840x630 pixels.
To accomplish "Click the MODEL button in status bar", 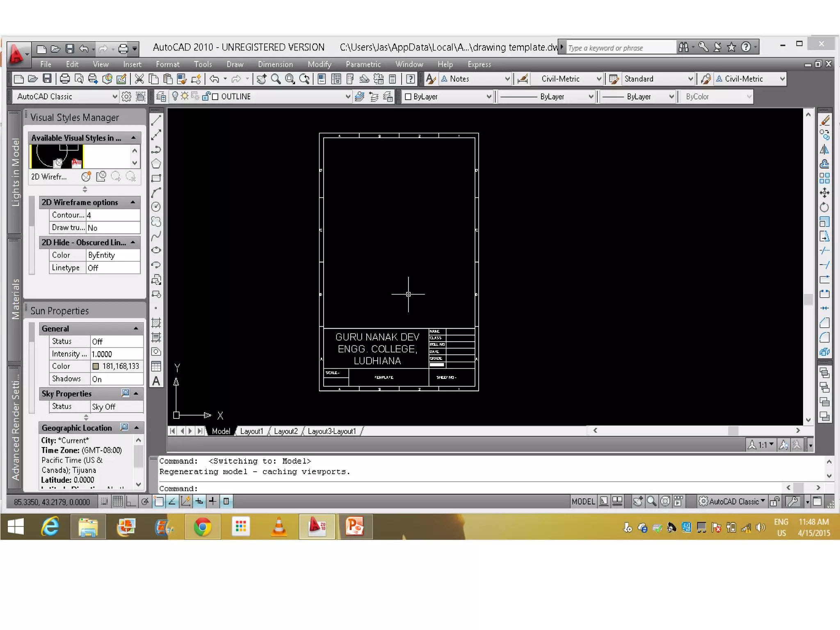I will click(x=583, y=501).
